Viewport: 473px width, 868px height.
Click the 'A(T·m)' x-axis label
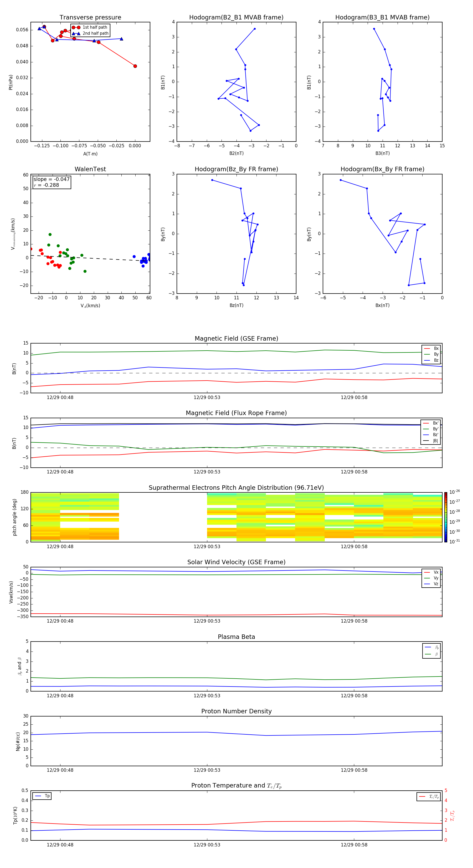(x=90, y=154)
